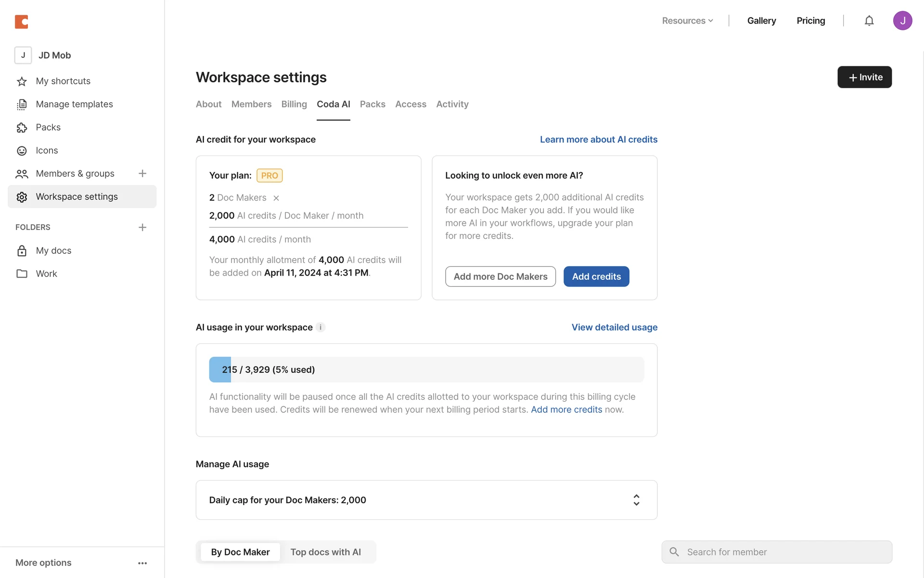The height and width of the screenshot is (578, 924).
Task: Add a new group with plus icon
Action: coord(142,173)
